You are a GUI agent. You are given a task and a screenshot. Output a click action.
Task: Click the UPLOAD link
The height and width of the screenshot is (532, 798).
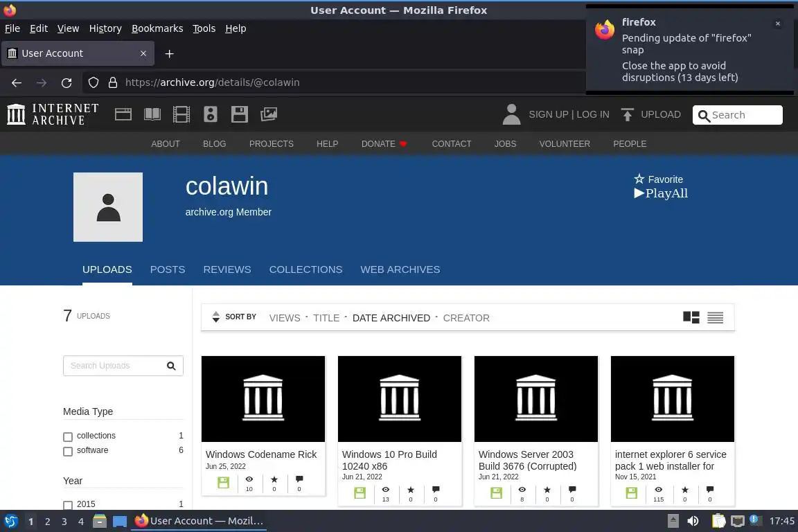661,114
